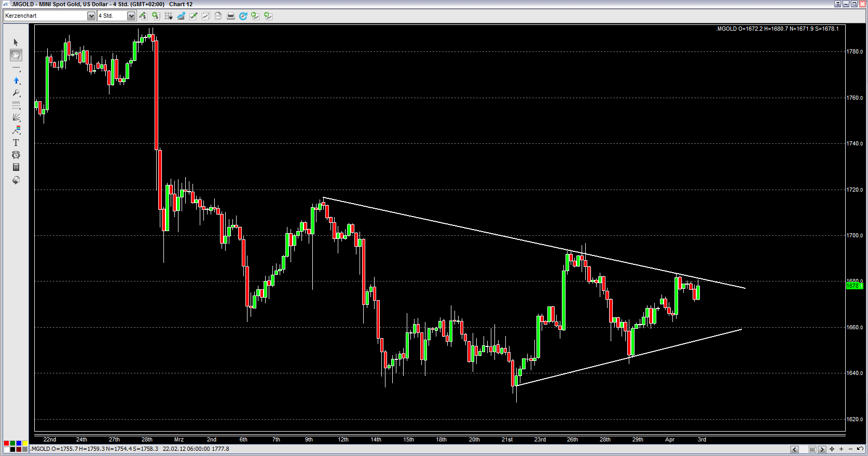This screenshot has width=868, height=456.
Task: Select the blue arrow marker tool
Action: (16, 81)
